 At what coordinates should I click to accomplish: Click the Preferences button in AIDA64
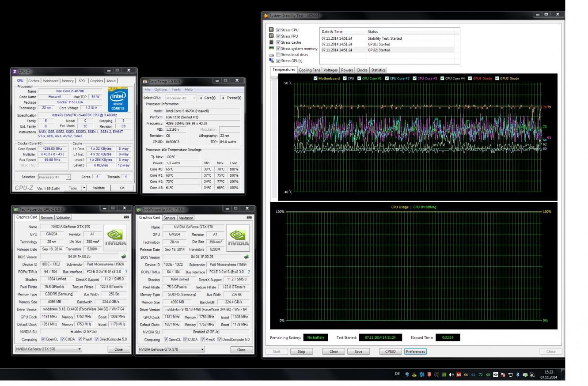pyautogui.click(x=415, y=352)
